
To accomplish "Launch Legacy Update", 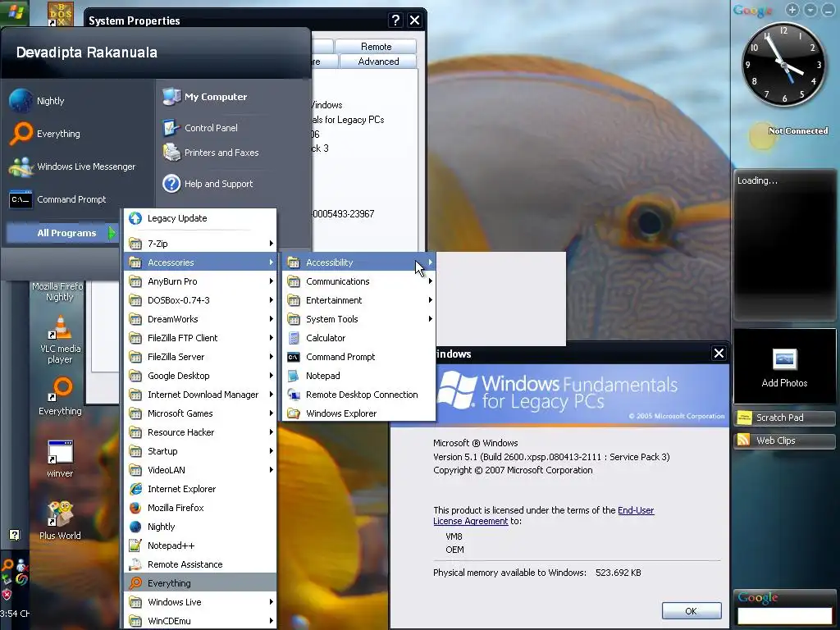I will 200,218.
